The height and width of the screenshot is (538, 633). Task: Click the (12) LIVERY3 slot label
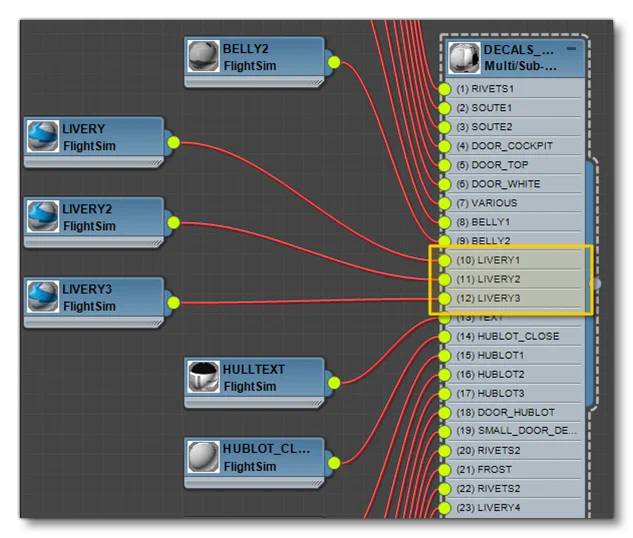pos(488,298)
